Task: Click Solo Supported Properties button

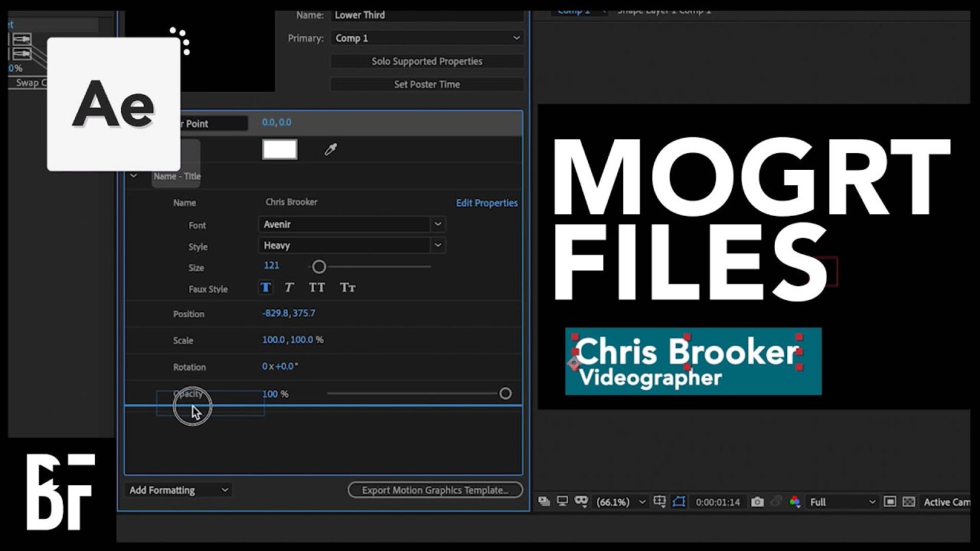Action: click(x=427, y=61)
